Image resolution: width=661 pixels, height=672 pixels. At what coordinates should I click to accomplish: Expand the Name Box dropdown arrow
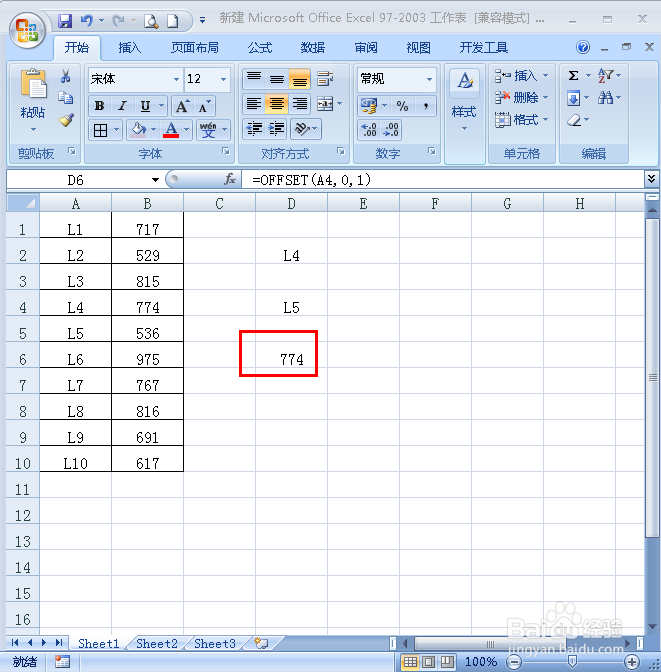coord(155,180)
